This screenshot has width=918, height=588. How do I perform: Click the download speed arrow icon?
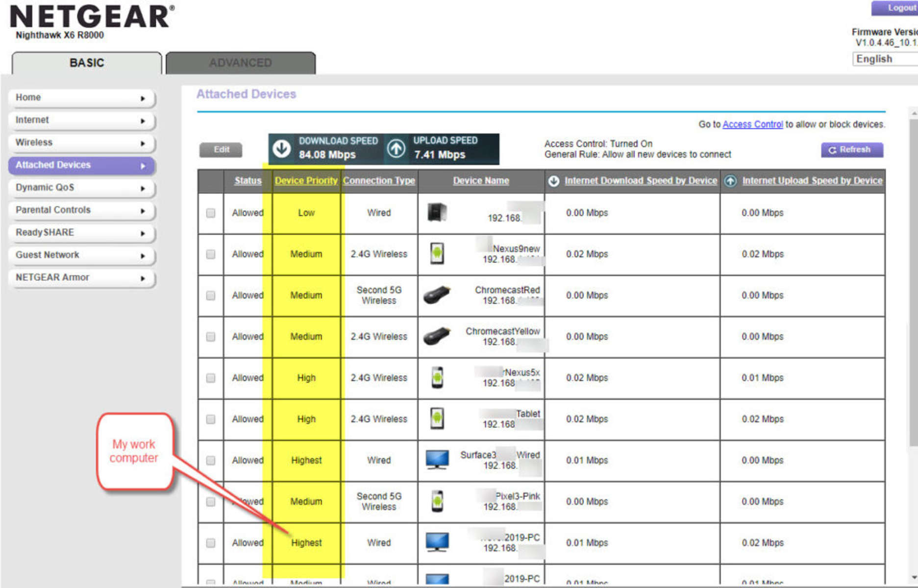(282, 148)
